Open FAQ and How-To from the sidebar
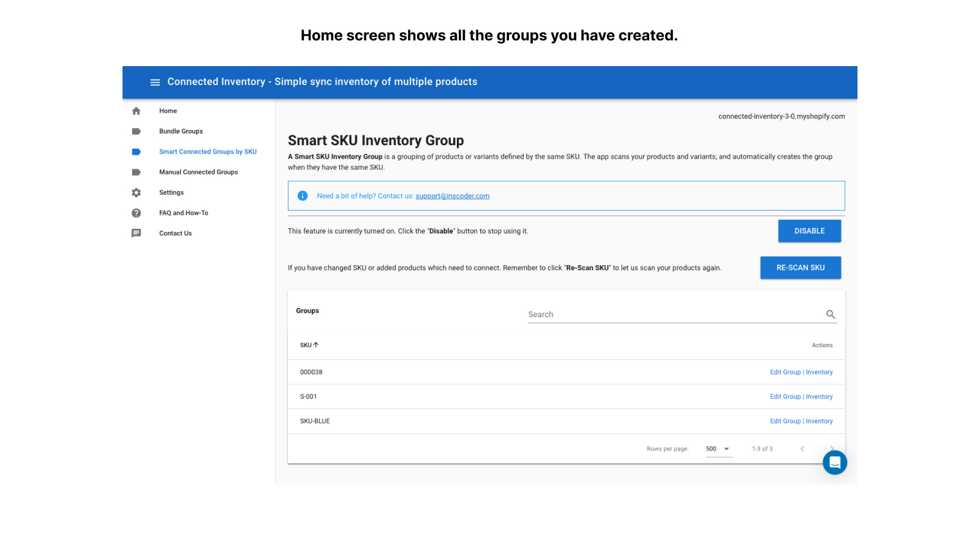The height and width of the screenshot is (551, 980). (183, 212)
